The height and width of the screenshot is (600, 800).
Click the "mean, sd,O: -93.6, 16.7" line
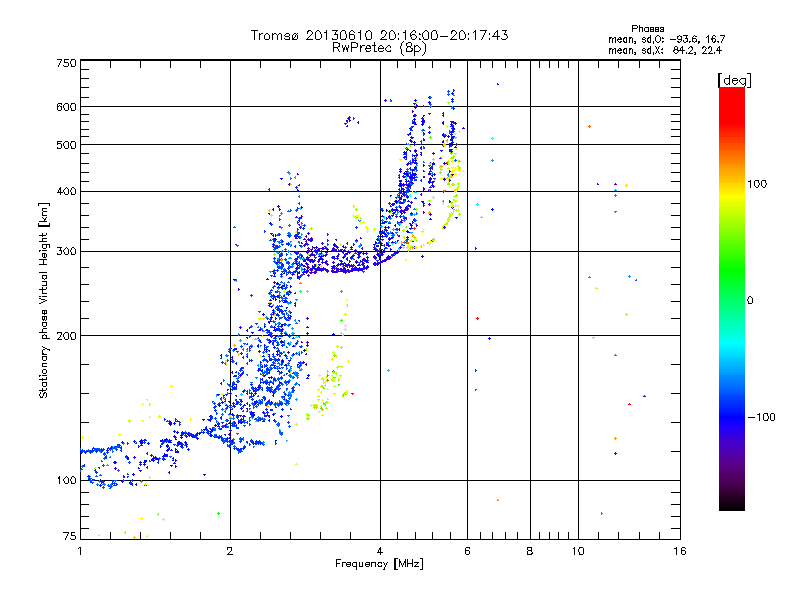tap(666, 39)
